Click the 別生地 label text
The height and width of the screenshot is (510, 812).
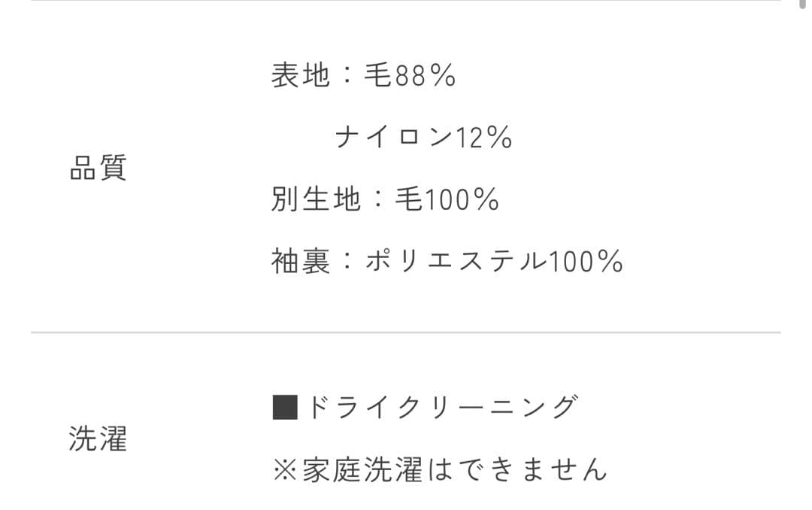coord(316,200)
